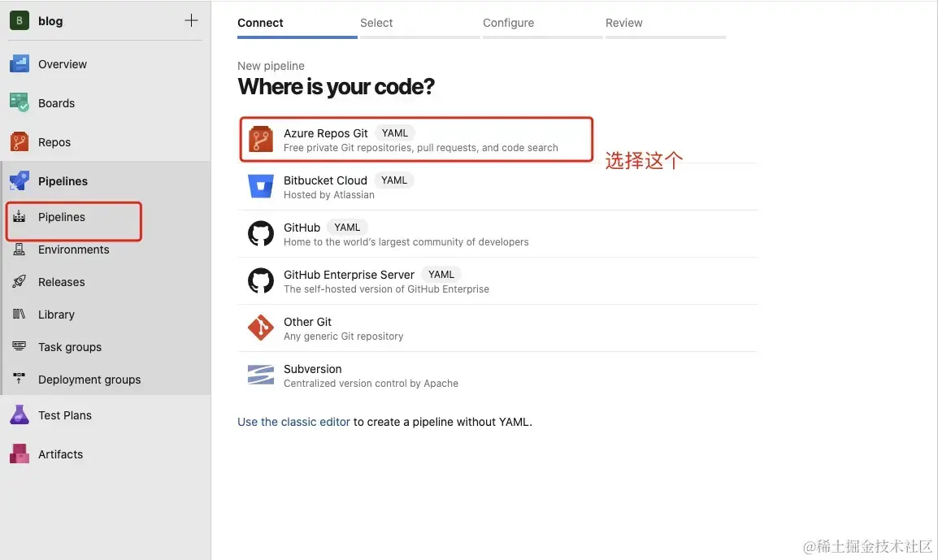Viewport: 938px width, 560px height.
Task: Choose Bitbucket Cloud as code source
Action: (497, 187)
